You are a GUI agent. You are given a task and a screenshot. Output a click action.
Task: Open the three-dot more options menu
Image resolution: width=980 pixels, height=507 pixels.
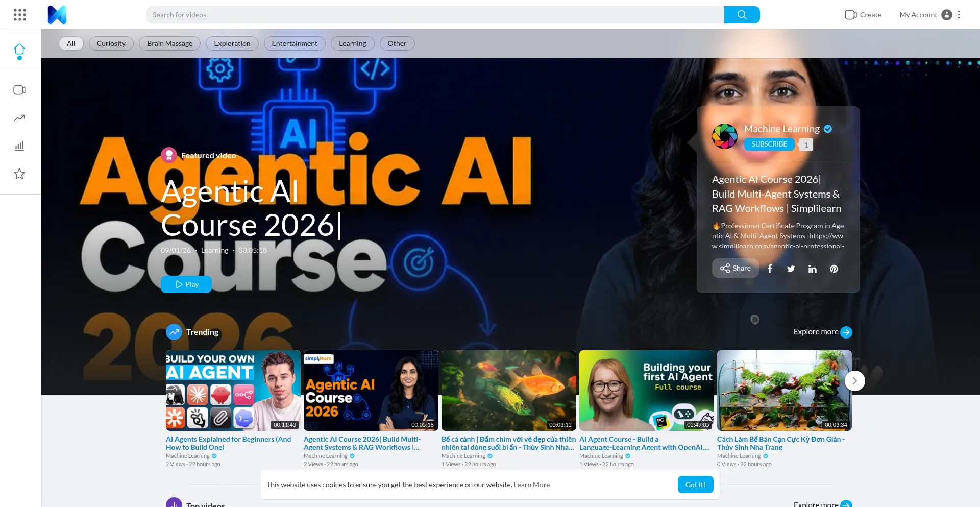[x=959, y=15]
